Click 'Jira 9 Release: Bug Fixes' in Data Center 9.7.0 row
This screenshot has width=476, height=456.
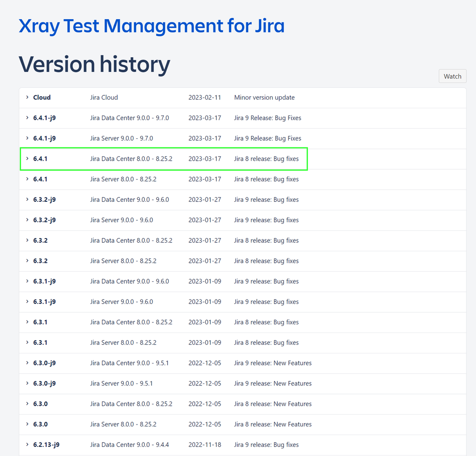[267, 118]
